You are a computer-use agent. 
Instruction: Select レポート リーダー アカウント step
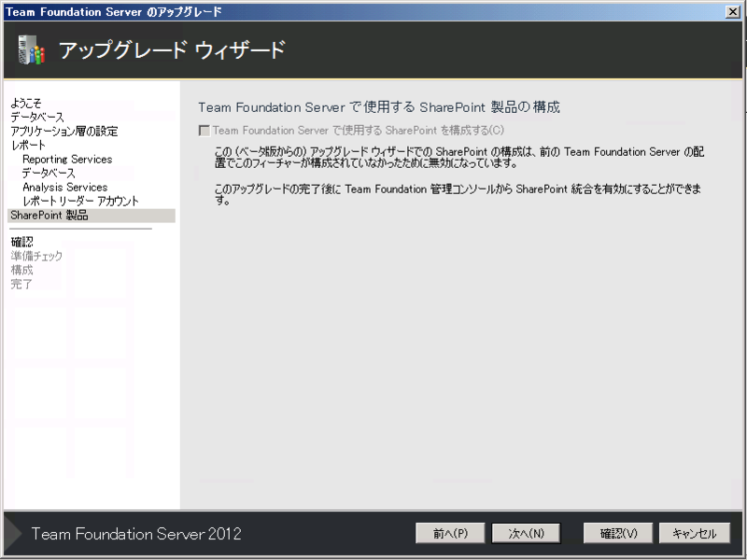[x=80, y=202]
